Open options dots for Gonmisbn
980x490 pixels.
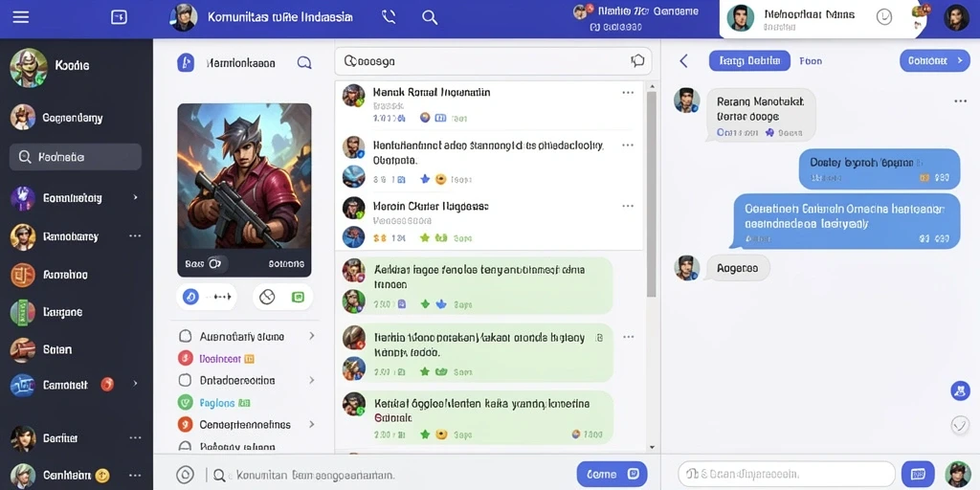[x=135, y=476]
